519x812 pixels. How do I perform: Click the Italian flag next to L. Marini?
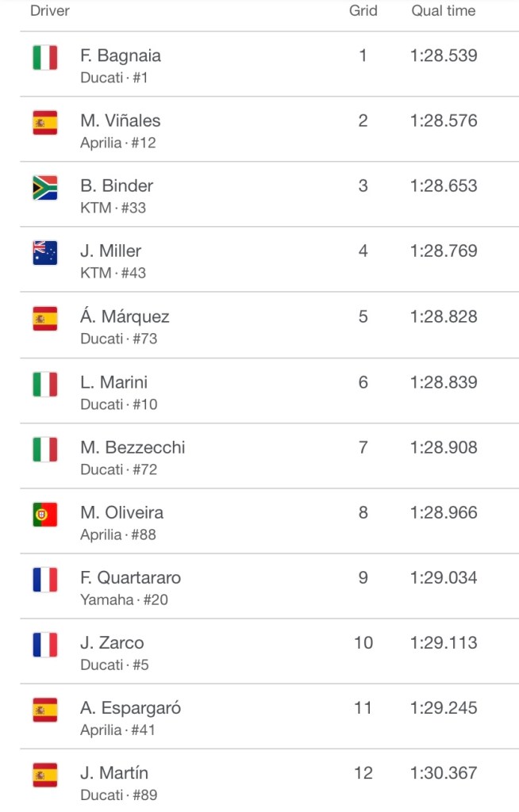45,385
